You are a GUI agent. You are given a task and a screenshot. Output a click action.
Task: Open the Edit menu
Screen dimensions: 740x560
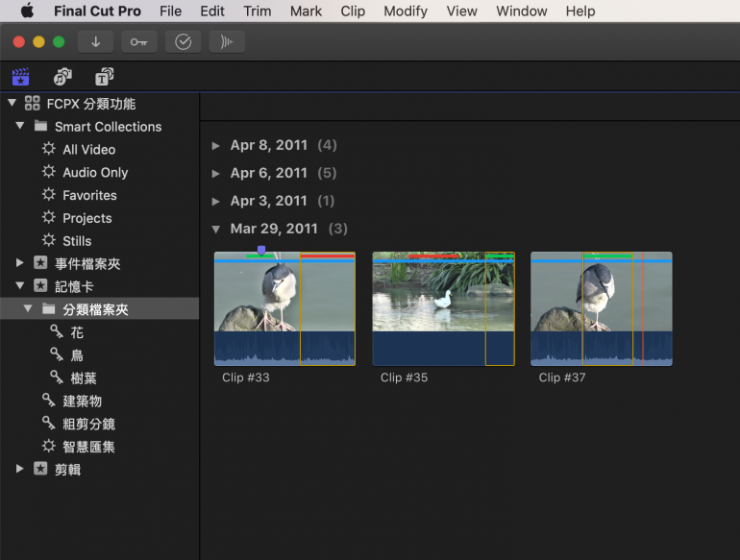212,11
